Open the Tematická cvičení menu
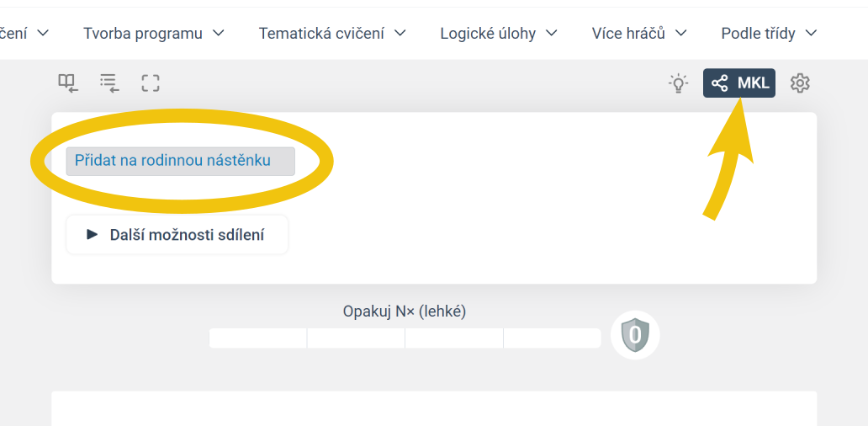Image resolution: width=868 pixels, height=426 pixels. (332, 34)
